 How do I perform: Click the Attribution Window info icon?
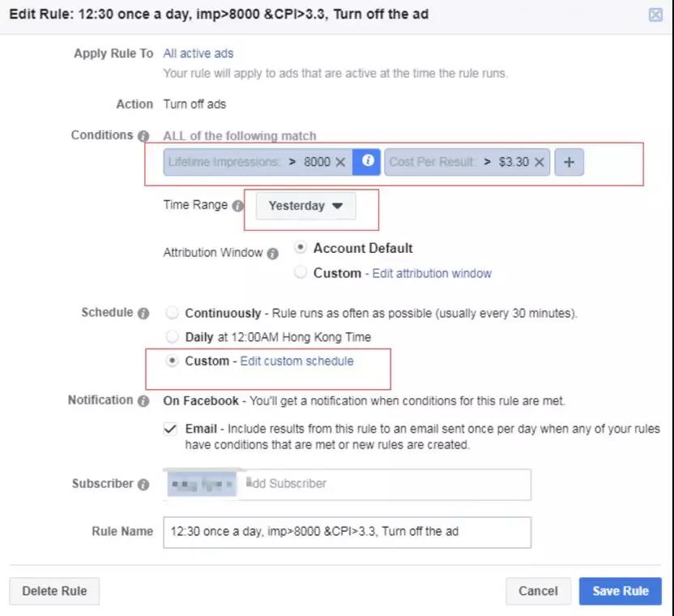pos(273,254)
